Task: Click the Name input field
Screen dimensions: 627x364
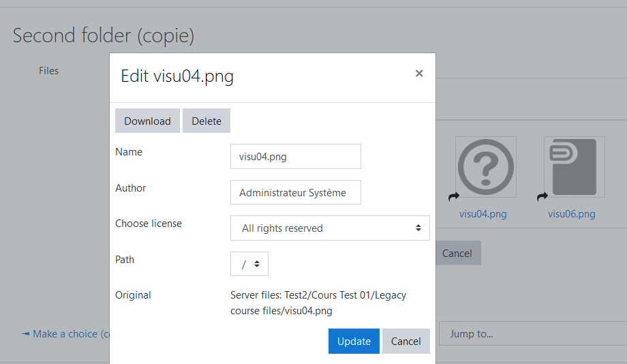Action: click(x=296, y=156)
